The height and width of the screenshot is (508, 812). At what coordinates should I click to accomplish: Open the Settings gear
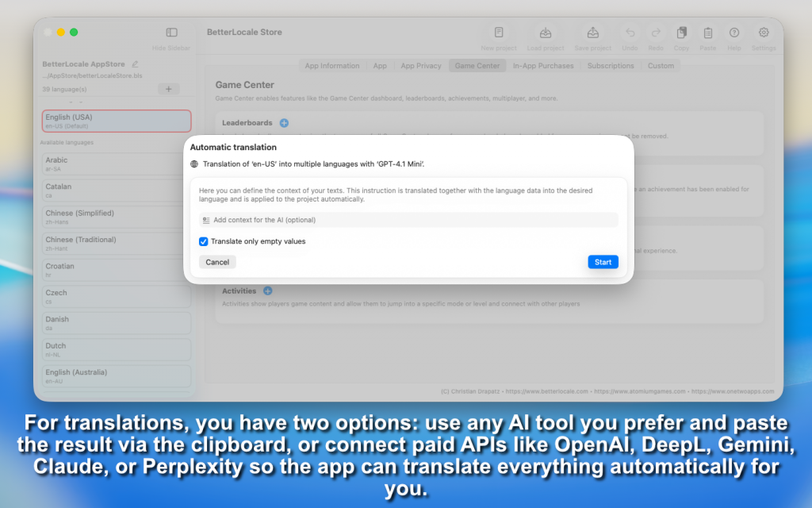point(764,33)
